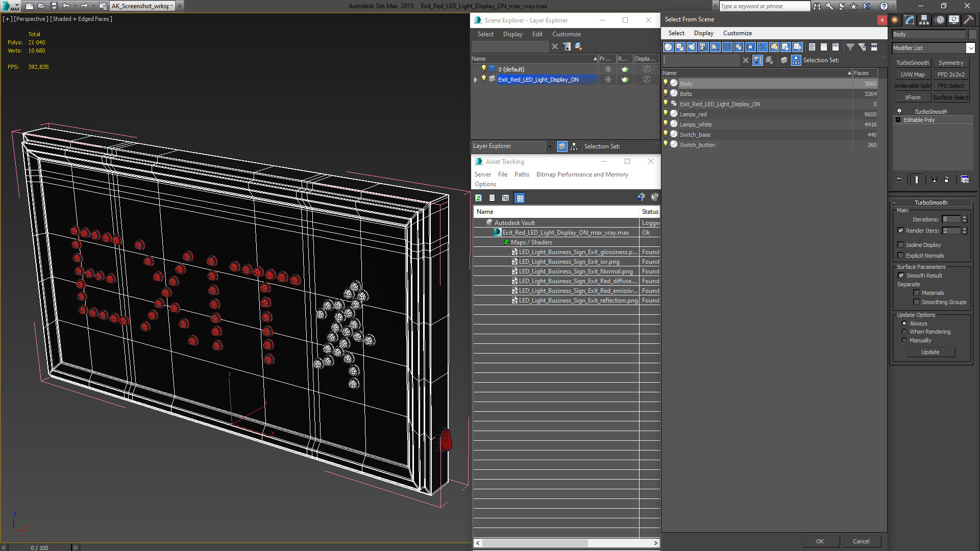Toggle Display Lights filter in Select From Scene
Viewport: 980px width, 551px height.
pyautogui.click(x=692, y=47)
